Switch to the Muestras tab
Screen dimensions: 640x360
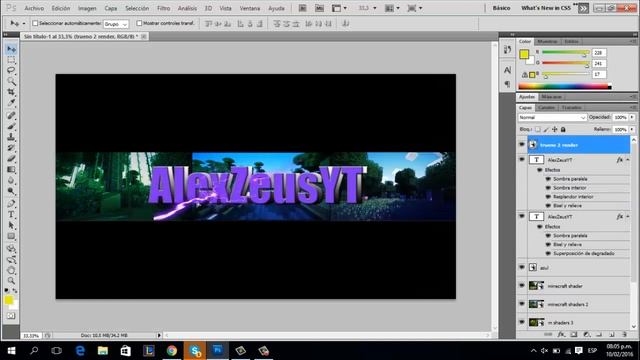547,42
